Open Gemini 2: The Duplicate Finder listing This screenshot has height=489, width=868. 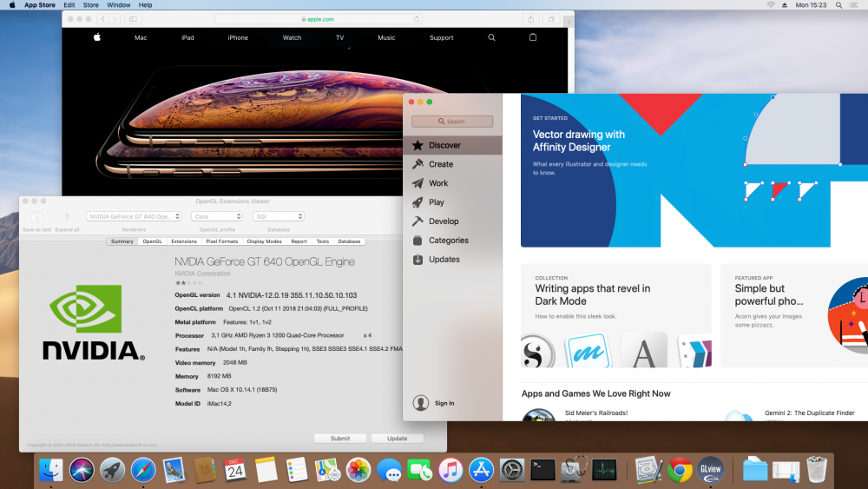click(x=809, y=413)
